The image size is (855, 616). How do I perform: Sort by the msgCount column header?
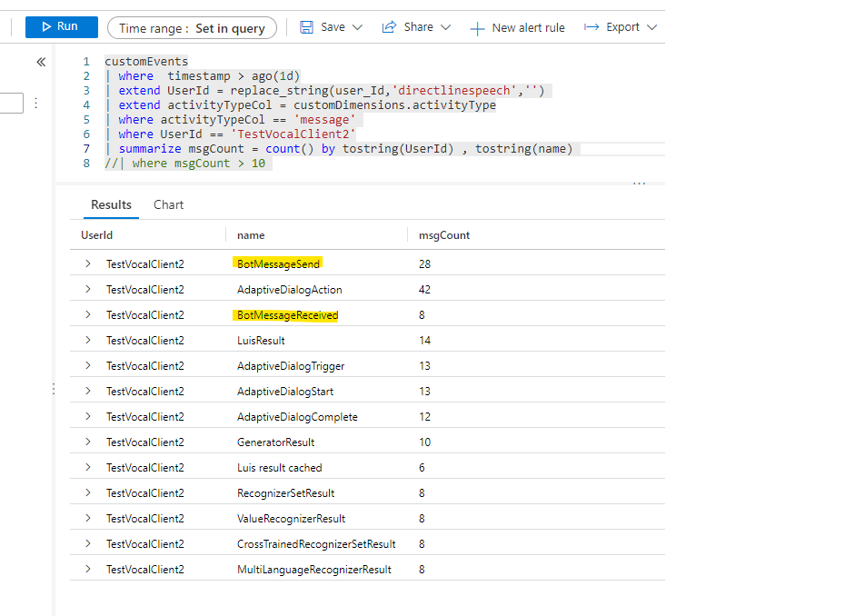click(444, 235)
